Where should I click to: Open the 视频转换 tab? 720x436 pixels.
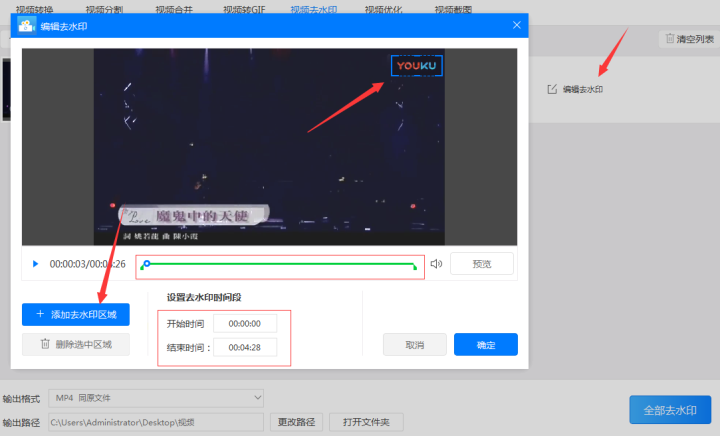pyautogui.click(x=34, y=9)
